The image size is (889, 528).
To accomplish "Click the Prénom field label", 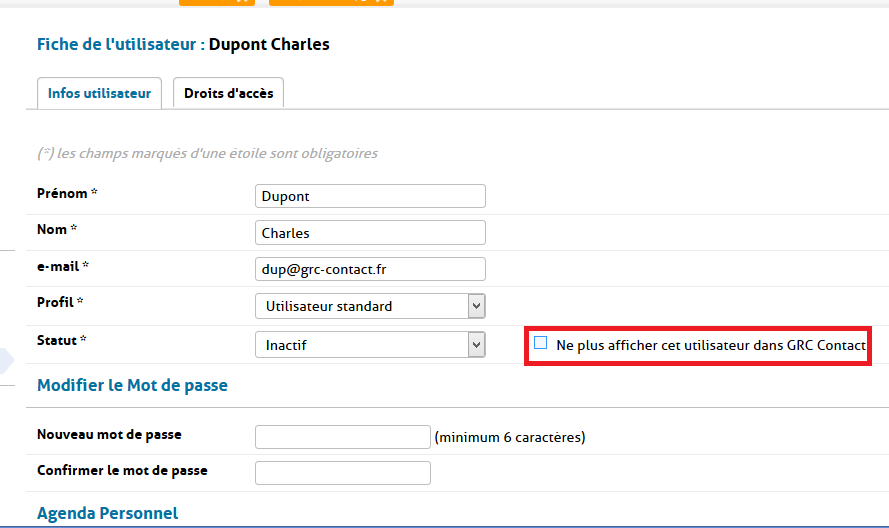I will point(67,193).
